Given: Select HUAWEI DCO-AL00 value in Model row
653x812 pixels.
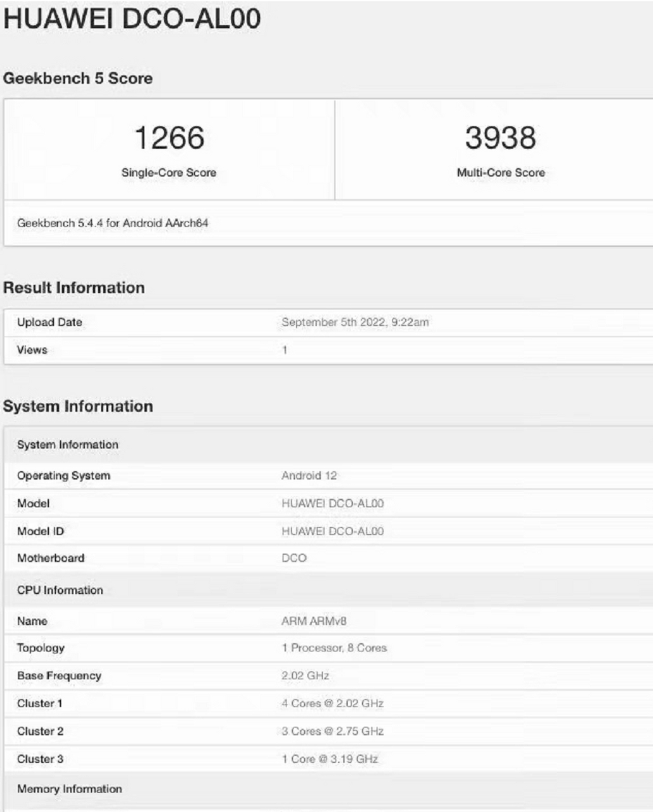Looking at the screenshot, I should click(x=333, y=504).
